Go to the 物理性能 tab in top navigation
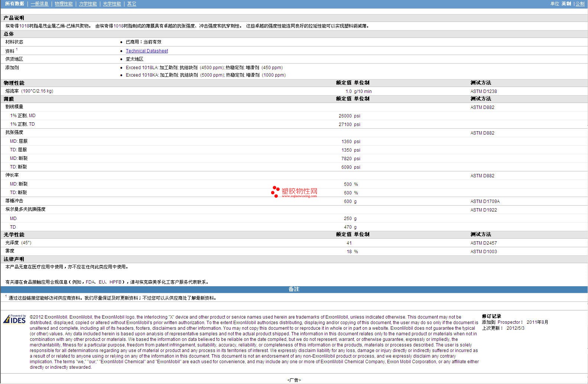Viewport: 588px width, 384px height. pos(64,4)
